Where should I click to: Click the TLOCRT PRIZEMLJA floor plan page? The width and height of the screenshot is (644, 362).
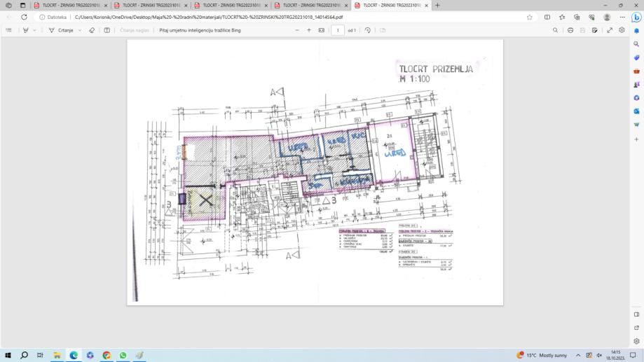pos(315,172)
